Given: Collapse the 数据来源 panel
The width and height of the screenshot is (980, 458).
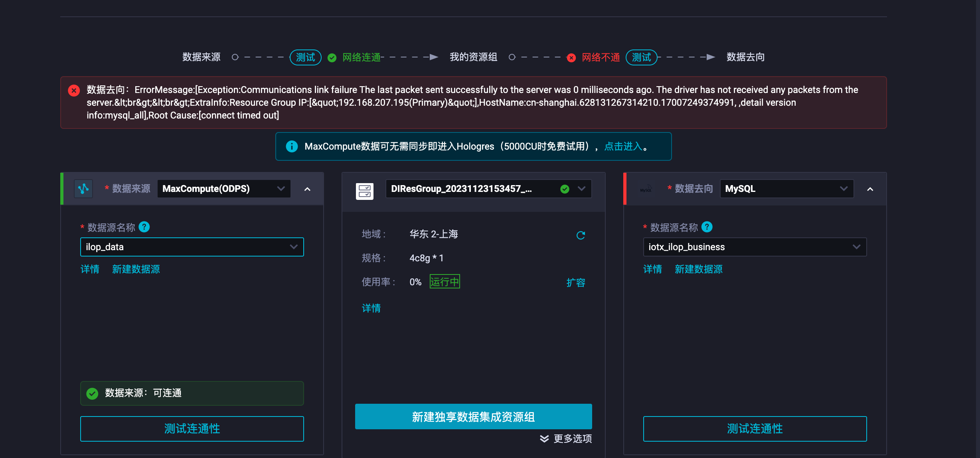Looking at the screenshot, I should pos(307,189).
